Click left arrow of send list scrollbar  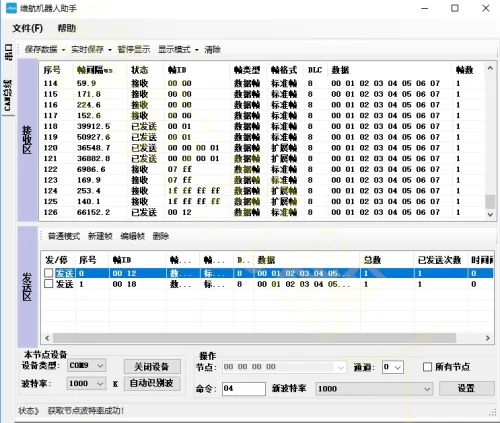(47, 338)
